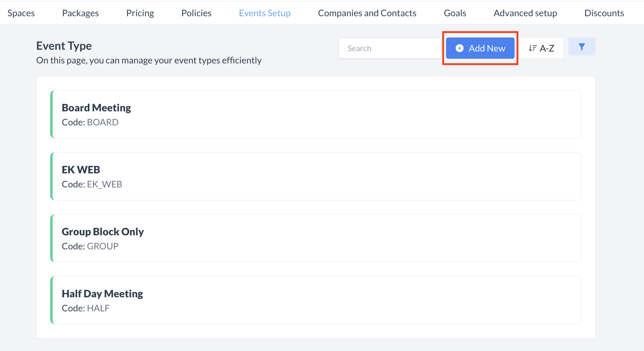Click the Add New button

pyautogui.click(x=480, y=48)
